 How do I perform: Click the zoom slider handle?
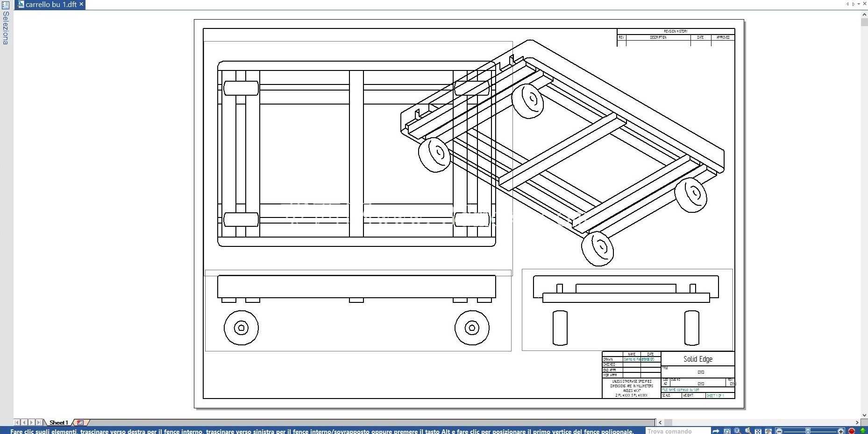(x=808, y=431)
